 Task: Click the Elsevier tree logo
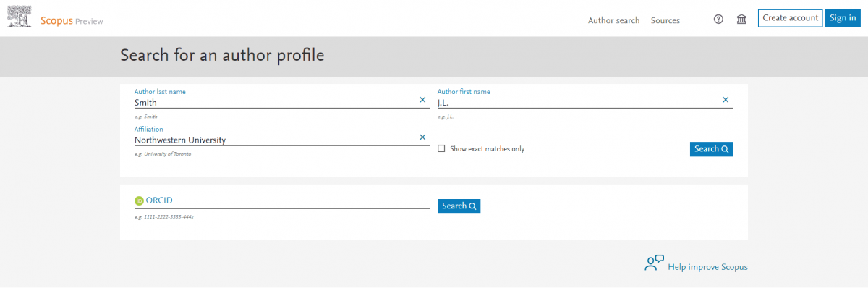click(20, 18)
